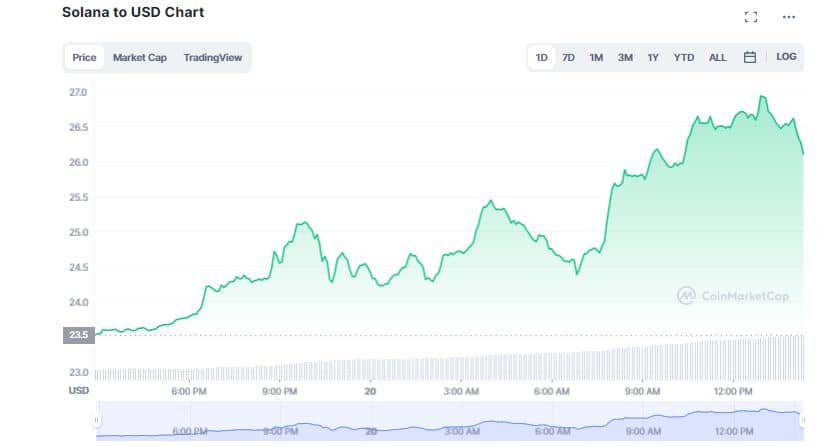This screenshot has width=831, height=446.
Task: Click the 27.0 y-axis label
Action: [78, 92]
